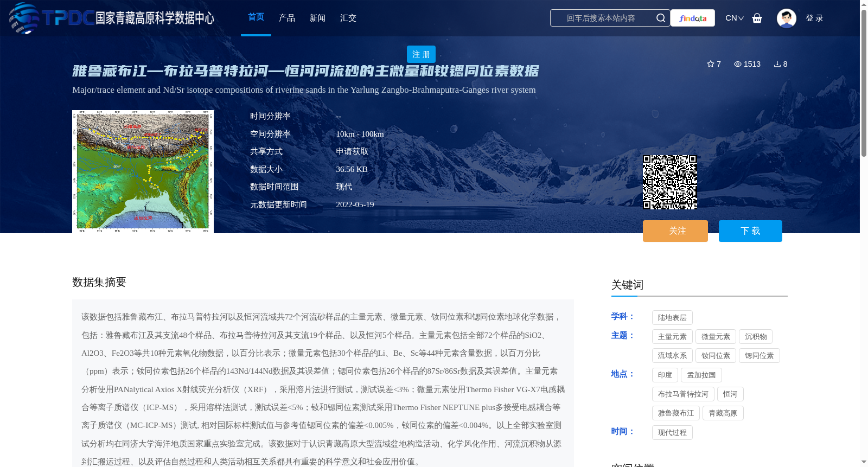Open the 产品 menu item
The height and width of the screenshot is (467, 868).
pos(287,18)
